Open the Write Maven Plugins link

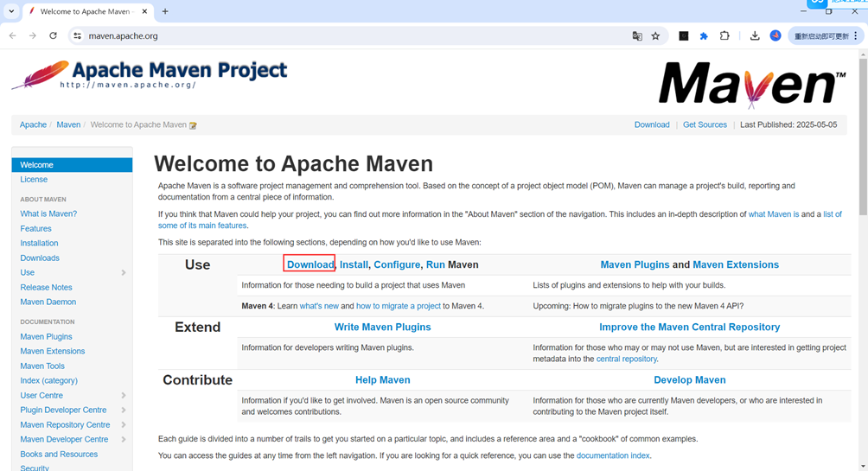click(x=382, y=327)
